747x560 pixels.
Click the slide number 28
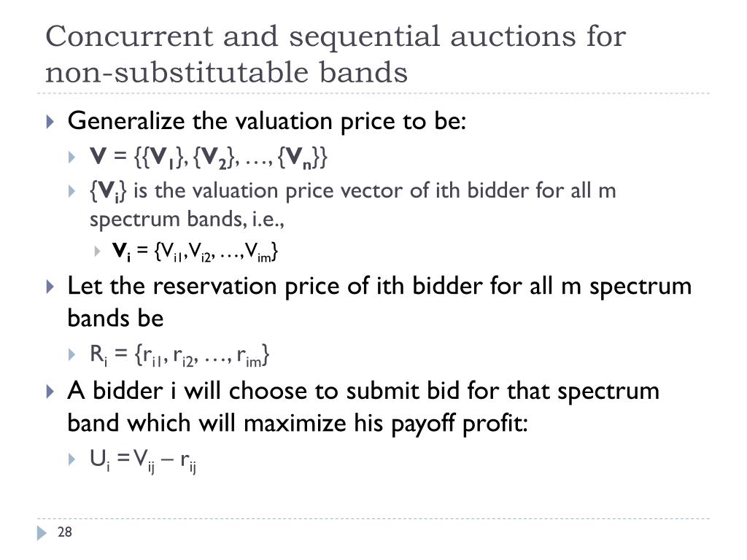pyautogui.click(x=64, y=533)
